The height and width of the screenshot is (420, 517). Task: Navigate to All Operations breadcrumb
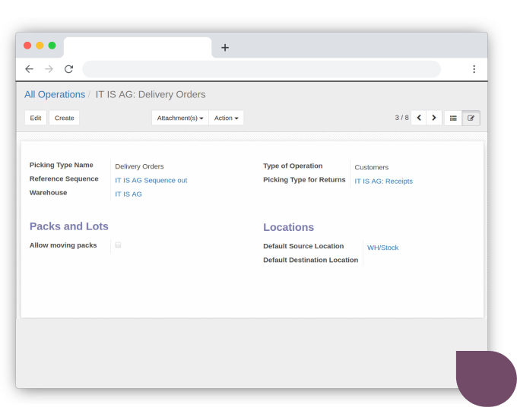55,95
